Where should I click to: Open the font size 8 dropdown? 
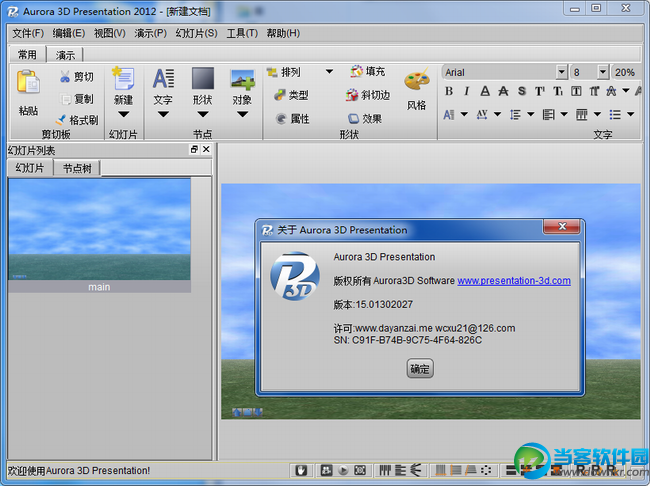click(x=603, y=72)
